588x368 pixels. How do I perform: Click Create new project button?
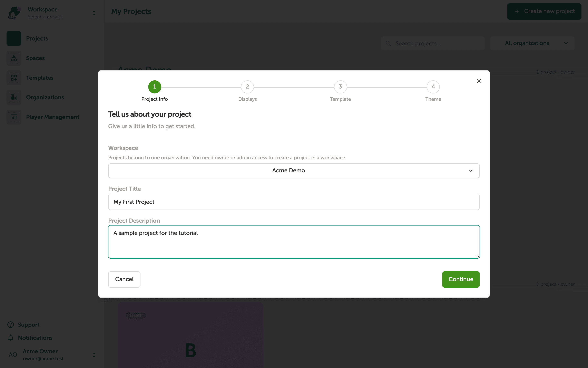(544, 11)
